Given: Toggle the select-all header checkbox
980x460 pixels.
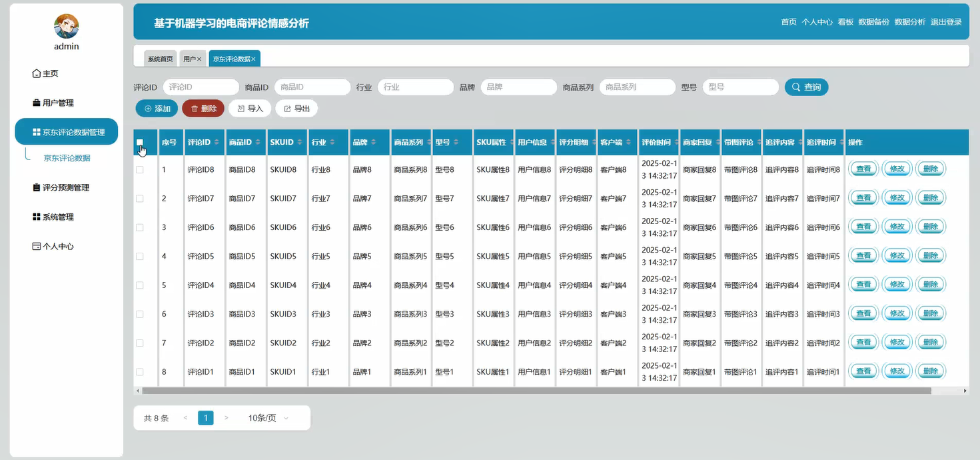Looking at the screenshot, I should tap(140, 142).
